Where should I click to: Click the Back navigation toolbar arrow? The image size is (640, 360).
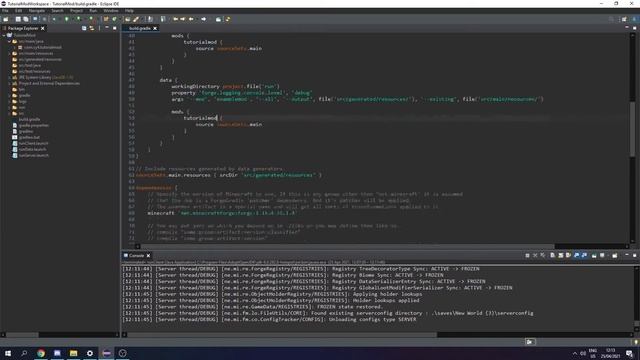coord(191,19)
